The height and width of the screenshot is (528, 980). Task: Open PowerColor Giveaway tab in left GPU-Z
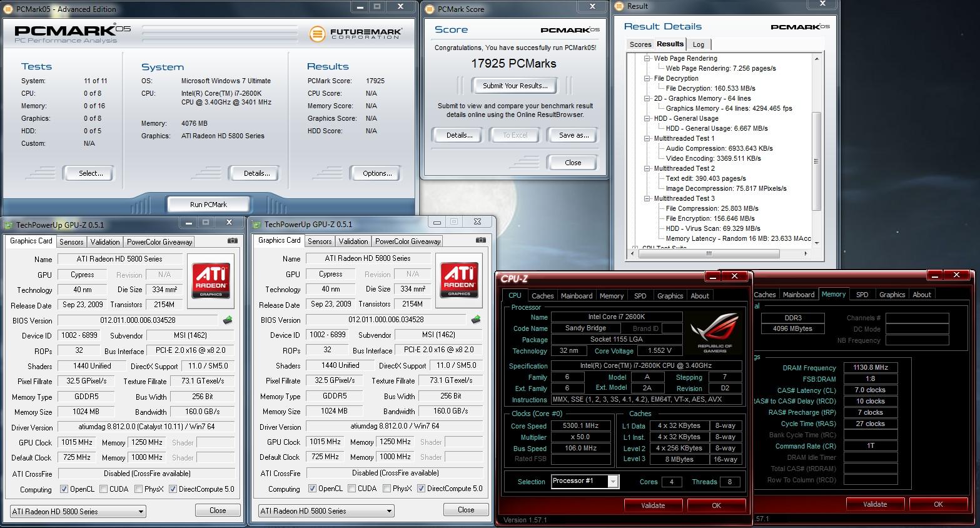coord(160,241)
